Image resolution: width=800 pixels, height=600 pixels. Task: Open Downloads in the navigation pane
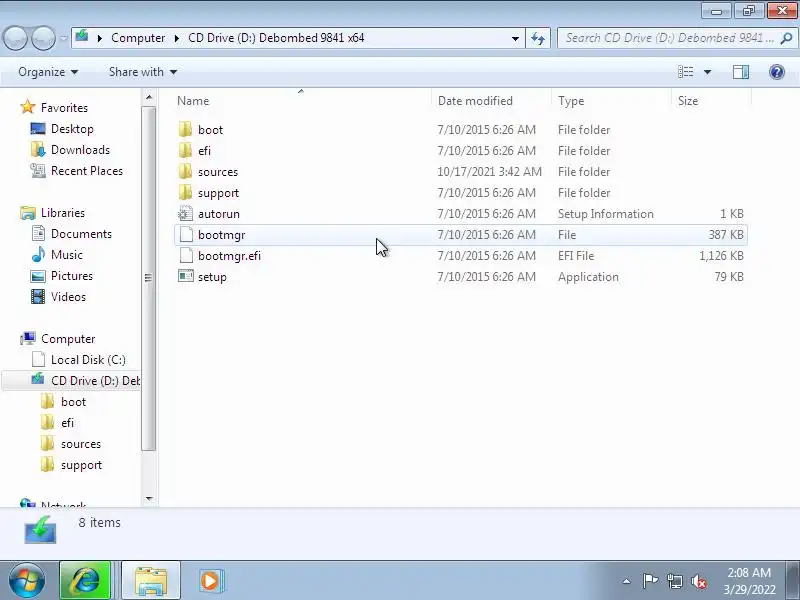[x=80, y=149]
